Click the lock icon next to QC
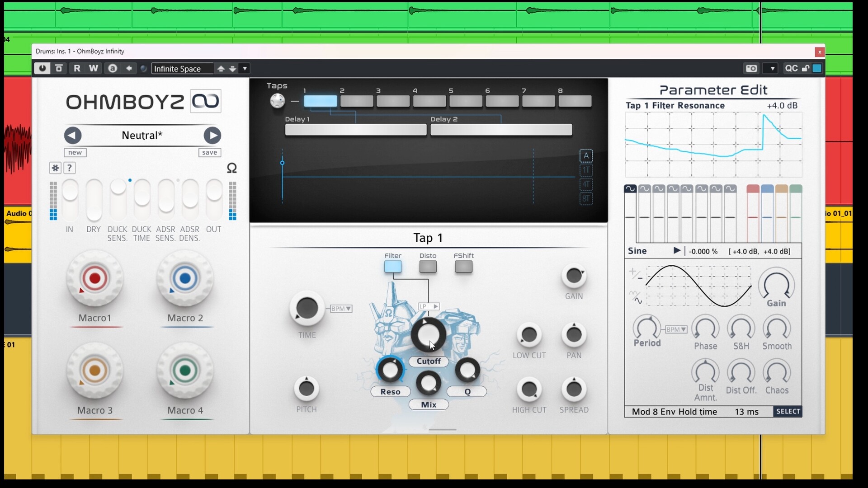868x488 pixels. 806,68
